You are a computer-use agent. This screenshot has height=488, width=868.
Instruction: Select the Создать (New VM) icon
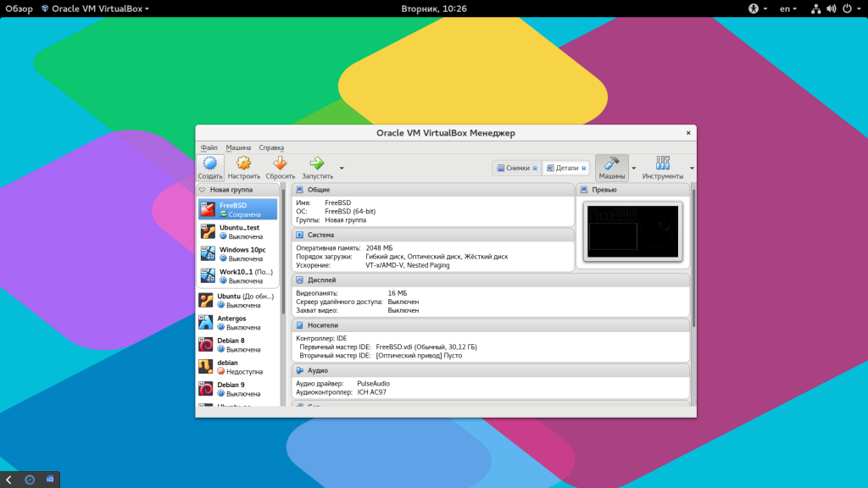click(211, 164)
